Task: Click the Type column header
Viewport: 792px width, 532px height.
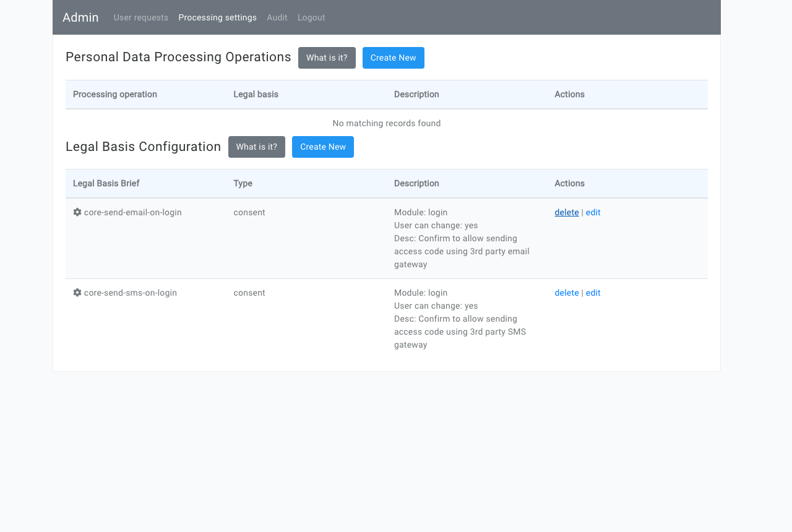Action: coord(306,184)
